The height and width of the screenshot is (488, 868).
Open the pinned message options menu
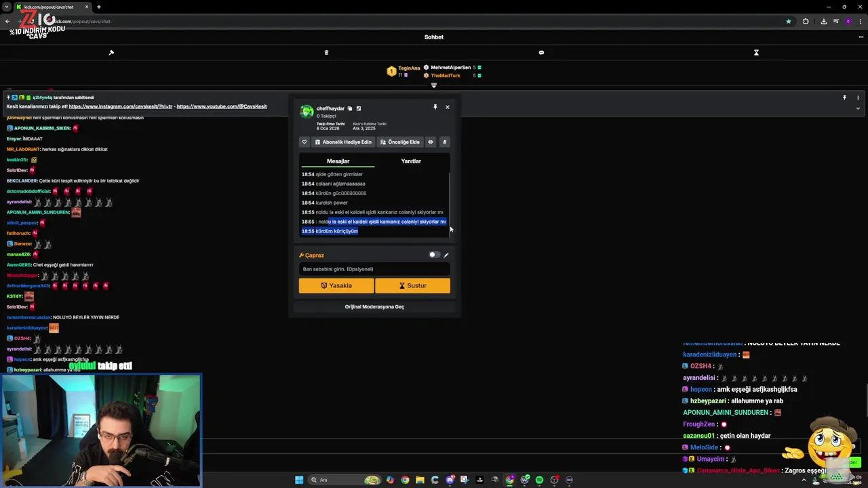[x=858, y=98]
